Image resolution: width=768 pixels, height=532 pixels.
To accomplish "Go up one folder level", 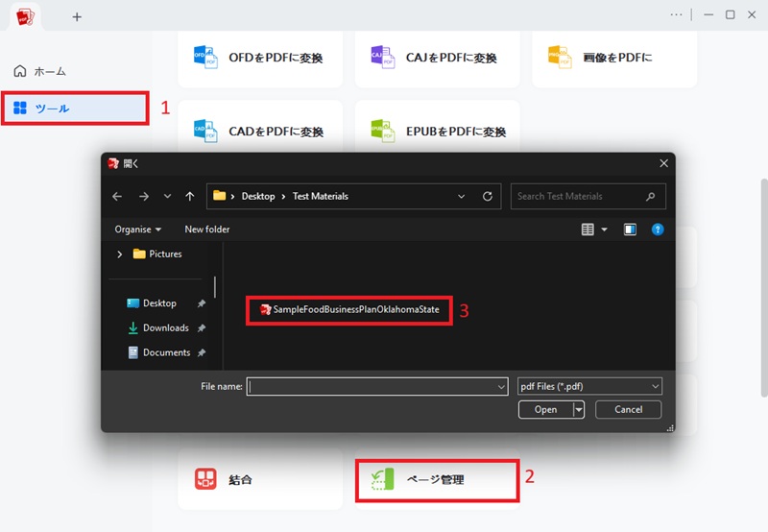I will tap(190, 197).
